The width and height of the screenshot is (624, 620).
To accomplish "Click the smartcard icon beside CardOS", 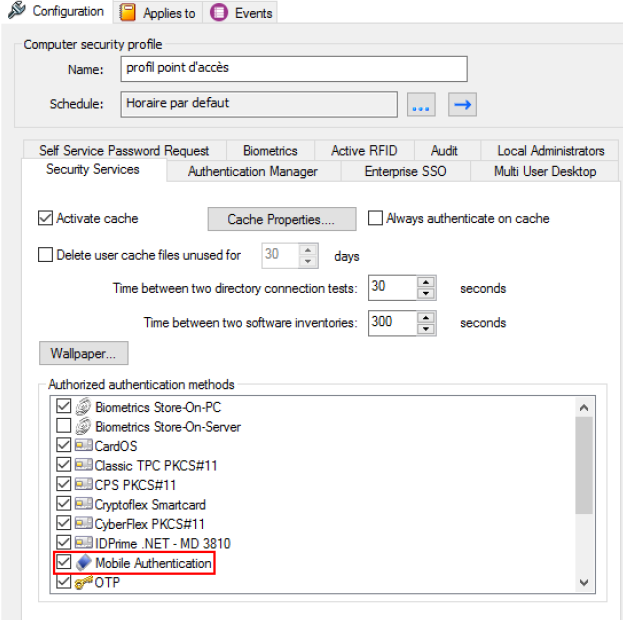I will point(84,445).
